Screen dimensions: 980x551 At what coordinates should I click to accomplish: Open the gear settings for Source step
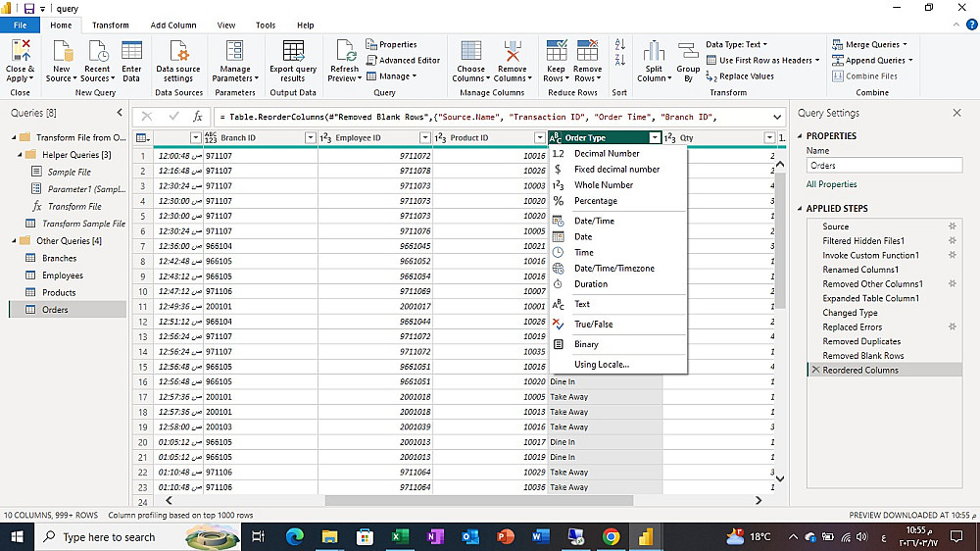pyautogui.click(x=952, y=226)
